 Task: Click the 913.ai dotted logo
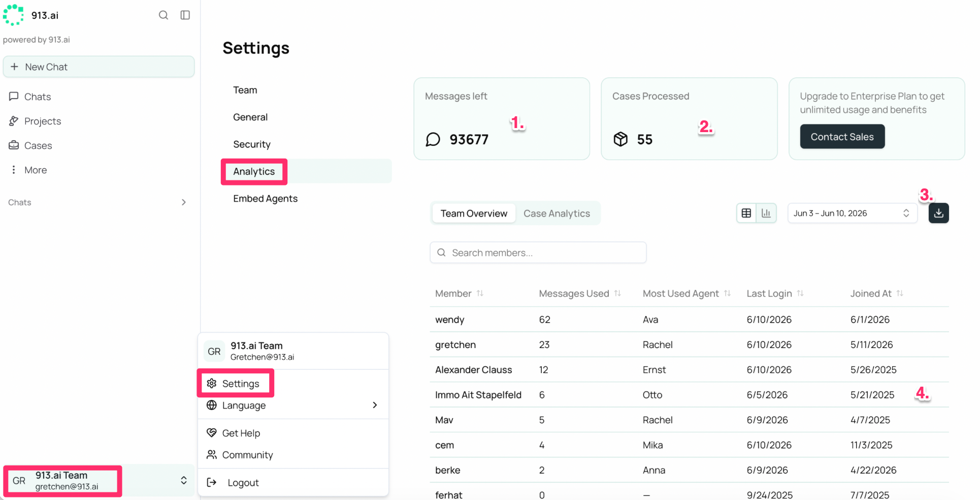(x=13, y=15)
